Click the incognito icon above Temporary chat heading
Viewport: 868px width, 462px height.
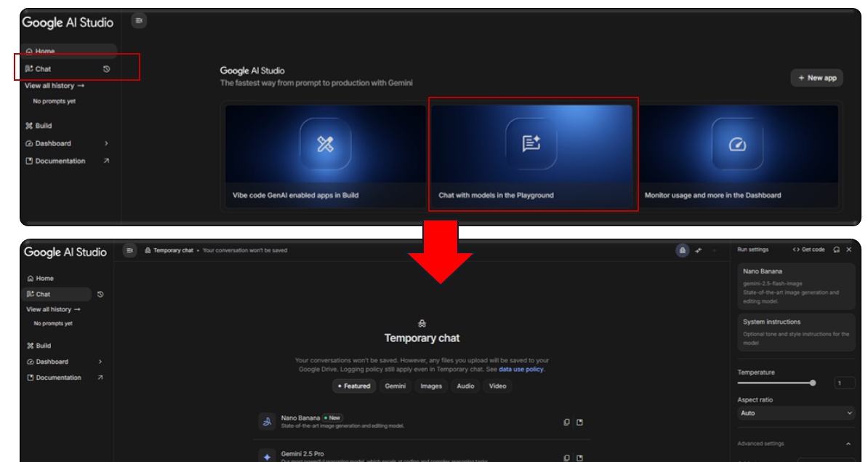click(x=422, y=324)
